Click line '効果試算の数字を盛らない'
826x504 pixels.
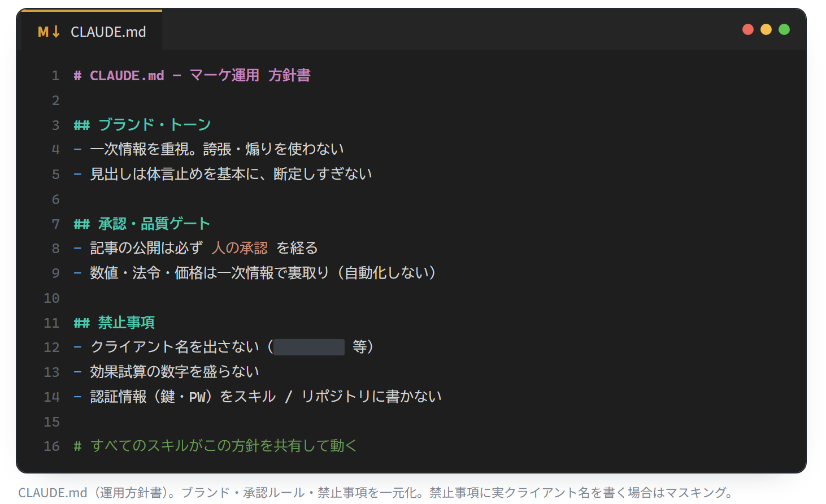[x=175, y=372]
